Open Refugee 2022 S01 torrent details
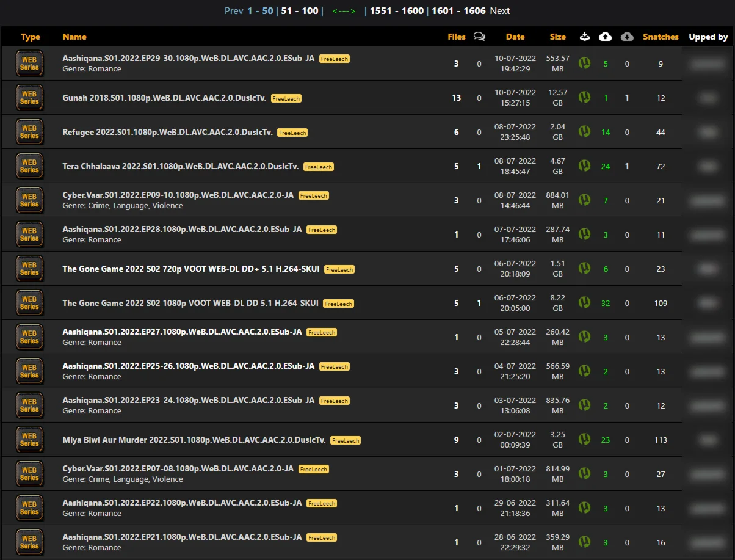The height and width of the screenshot is (560, 735). [x=167, y=132]
